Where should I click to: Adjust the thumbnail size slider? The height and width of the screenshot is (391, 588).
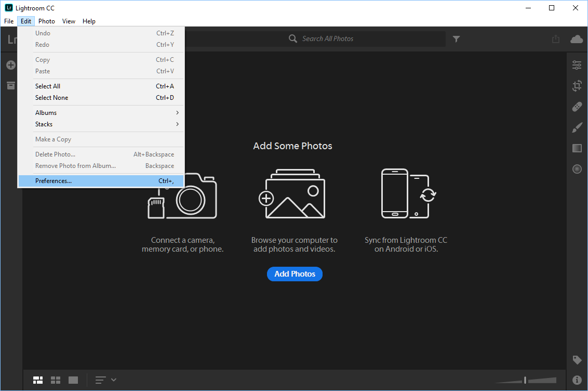click(525, 380)
